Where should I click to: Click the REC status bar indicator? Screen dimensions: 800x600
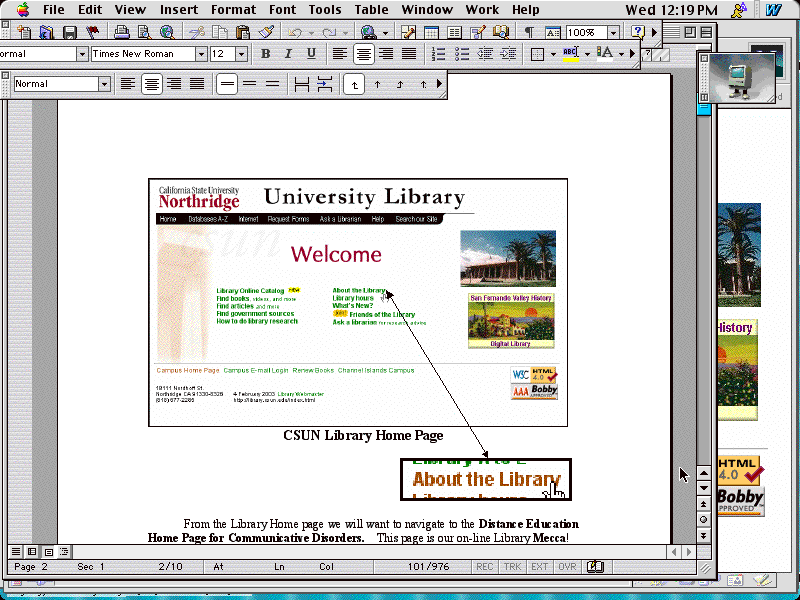485,566
